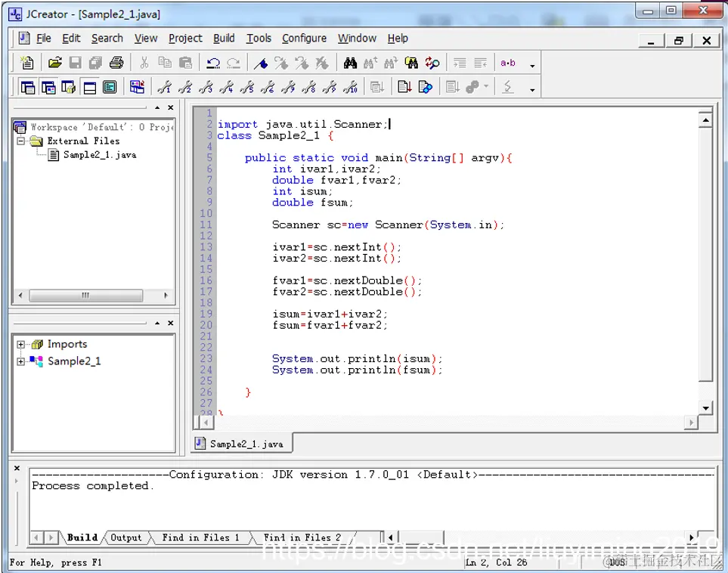Switch to the Output tab
The height and width of the screenshot is (573, 728).
pyautogui.click(x=125, y=537)
